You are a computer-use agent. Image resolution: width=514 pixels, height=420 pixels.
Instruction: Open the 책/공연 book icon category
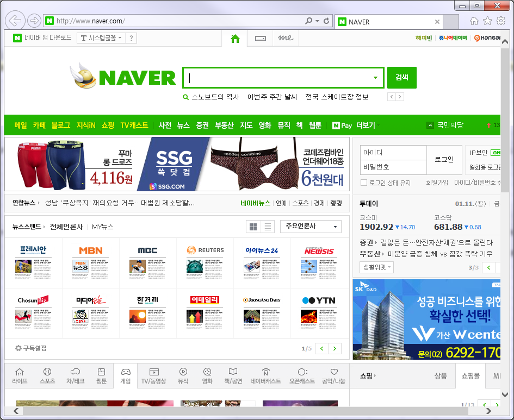233,376
